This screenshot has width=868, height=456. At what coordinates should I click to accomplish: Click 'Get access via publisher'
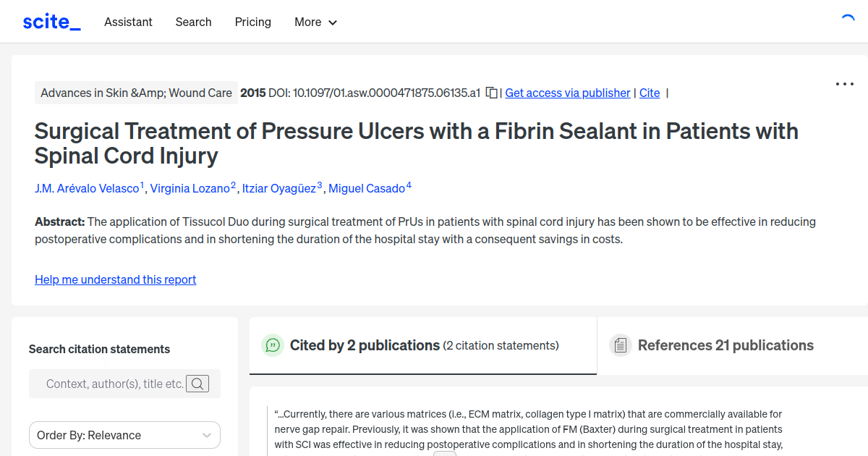[567, 93]
